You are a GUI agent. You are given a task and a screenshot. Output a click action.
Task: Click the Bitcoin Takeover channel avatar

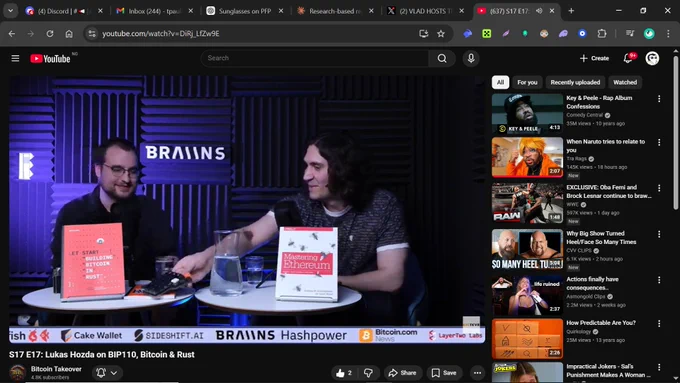click(x=18, y=373)
